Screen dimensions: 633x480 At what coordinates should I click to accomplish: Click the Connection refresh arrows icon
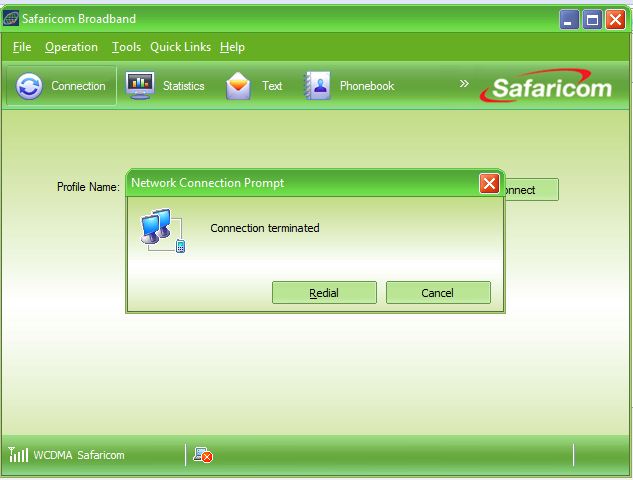[x=29, y=86]
